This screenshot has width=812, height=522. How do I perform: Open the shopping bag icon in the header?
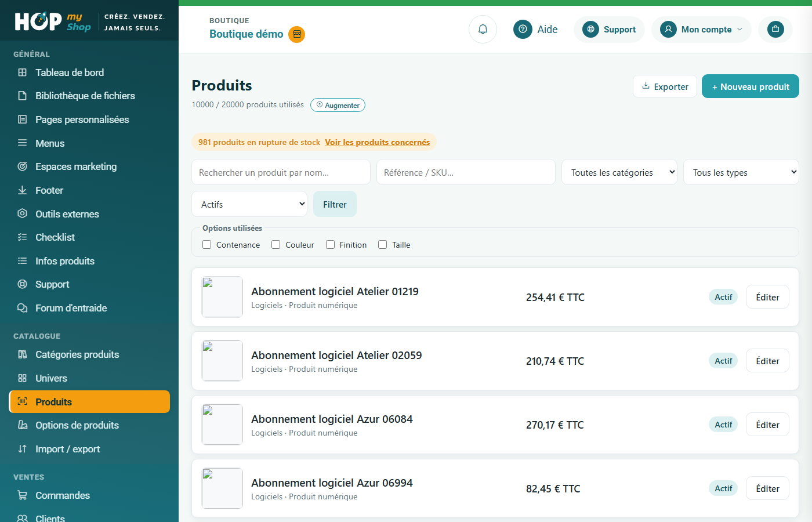775,29
